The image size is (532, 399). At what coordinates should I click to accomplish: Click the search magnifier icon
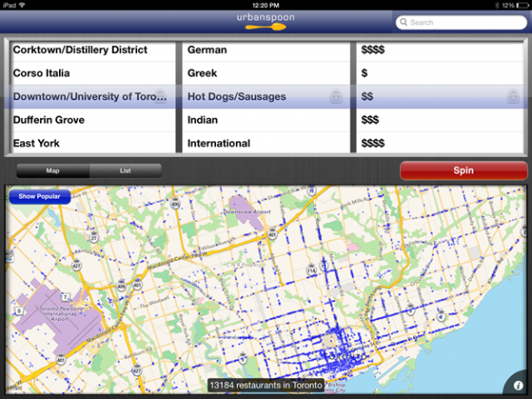click(x=404, y=22)
